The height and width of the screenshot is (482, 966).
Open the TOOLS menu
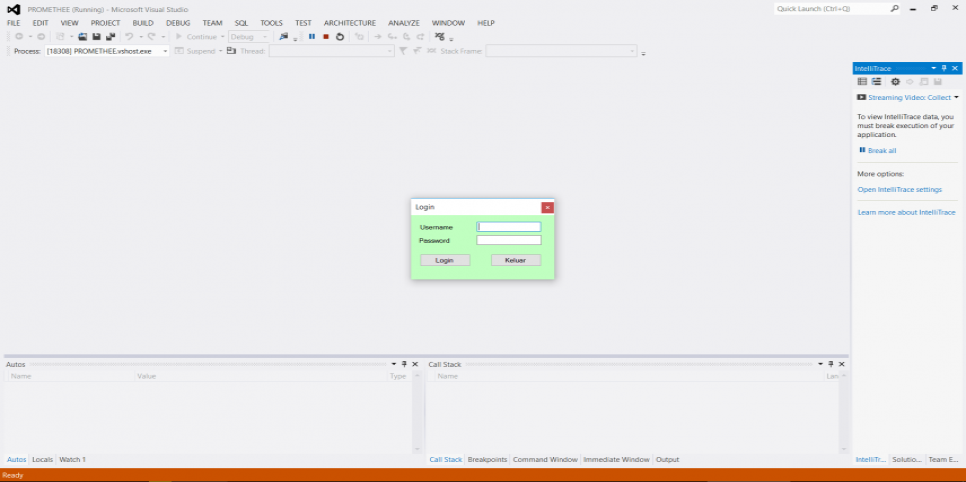click(x=271, y=23)
